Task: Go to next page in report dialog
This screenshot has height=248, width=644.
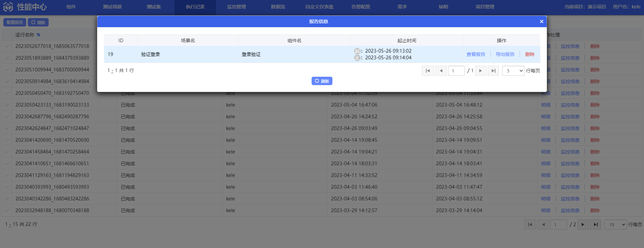Action: (481, 71)
